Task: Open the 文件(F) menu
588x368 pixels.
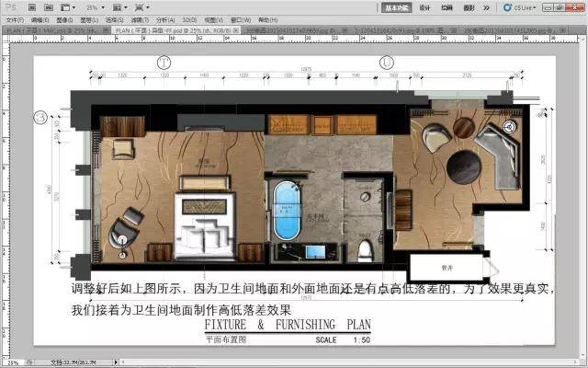Action: 15,18
